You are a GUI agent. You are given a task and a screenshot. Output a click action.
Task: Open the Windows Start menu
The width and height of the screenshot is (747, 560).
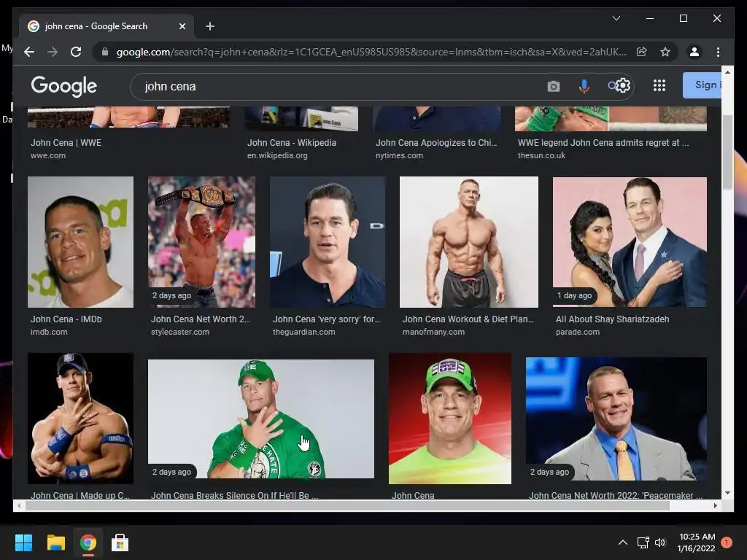[23, 542]
